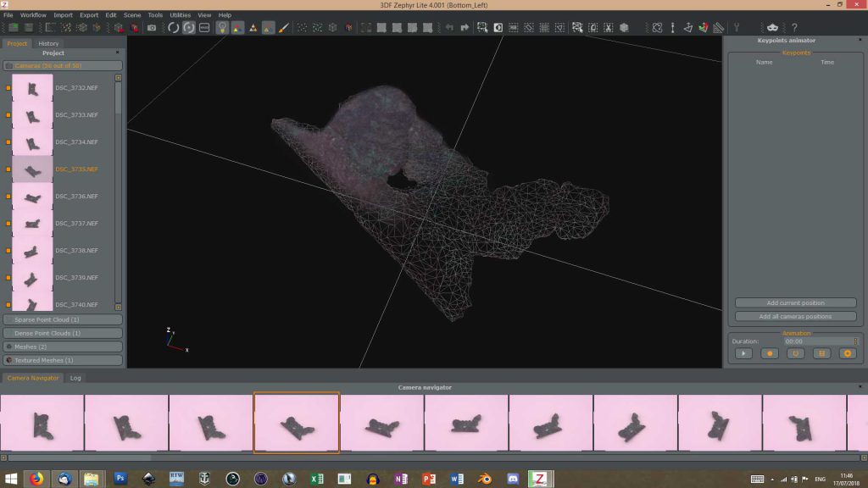Open Photoshop from the taskbar
The width and height of the screenshot is (868, 488).
pos(120,479)
